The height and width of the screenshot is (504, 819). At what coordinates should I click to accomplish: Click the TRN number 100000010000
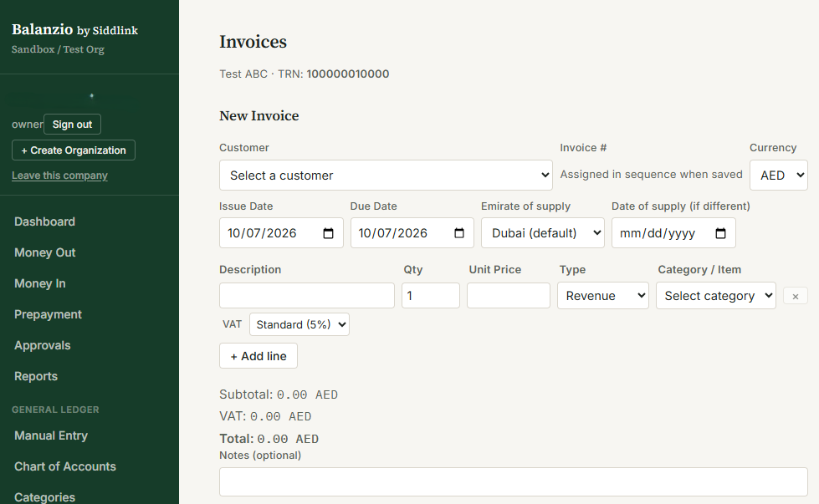point(348,74)
